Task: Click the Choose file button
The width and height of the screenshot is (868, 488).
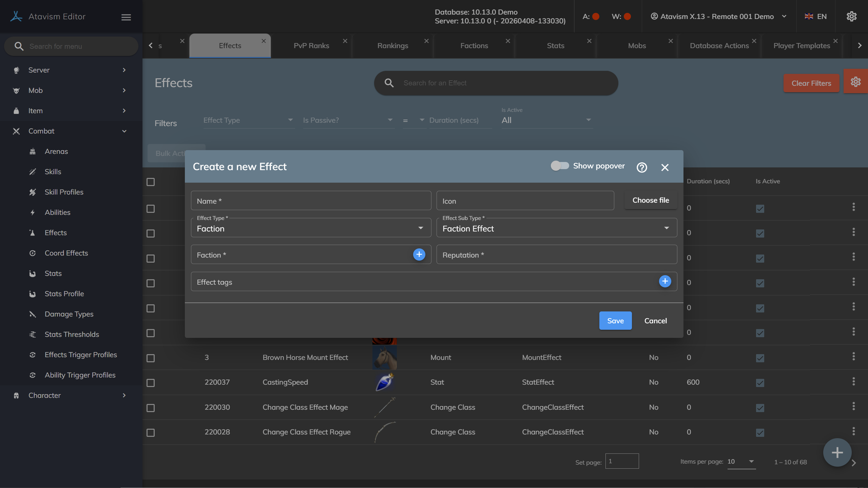Action: [x=650, y=200]
